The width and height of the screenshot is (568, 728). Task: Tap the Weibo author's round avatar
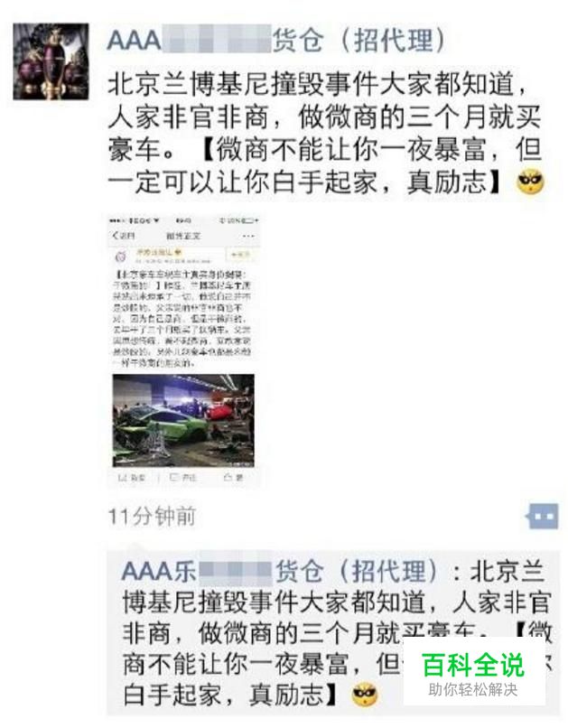coord(121,256)
